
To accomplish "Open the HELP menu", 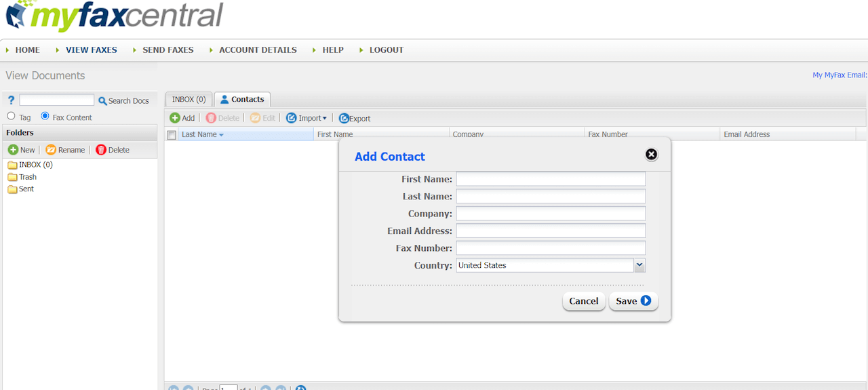I will click(x=333, y=50).
